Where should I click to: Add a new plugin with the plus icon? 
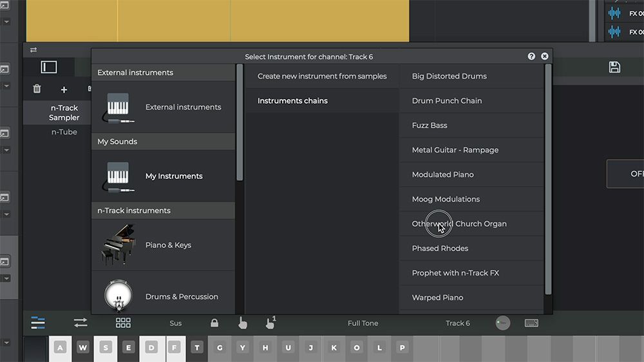[64, 90]
